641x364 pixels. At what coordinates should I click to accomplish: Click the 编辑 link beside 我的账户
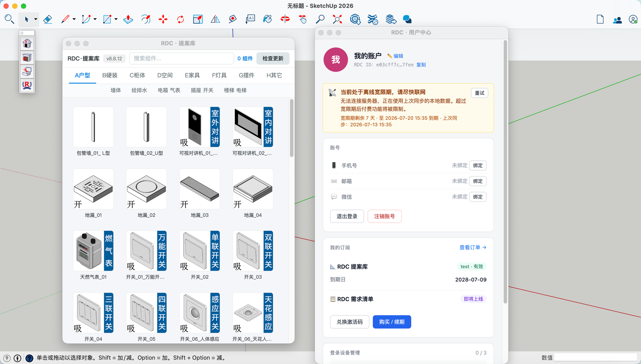[x=398, y=56]
